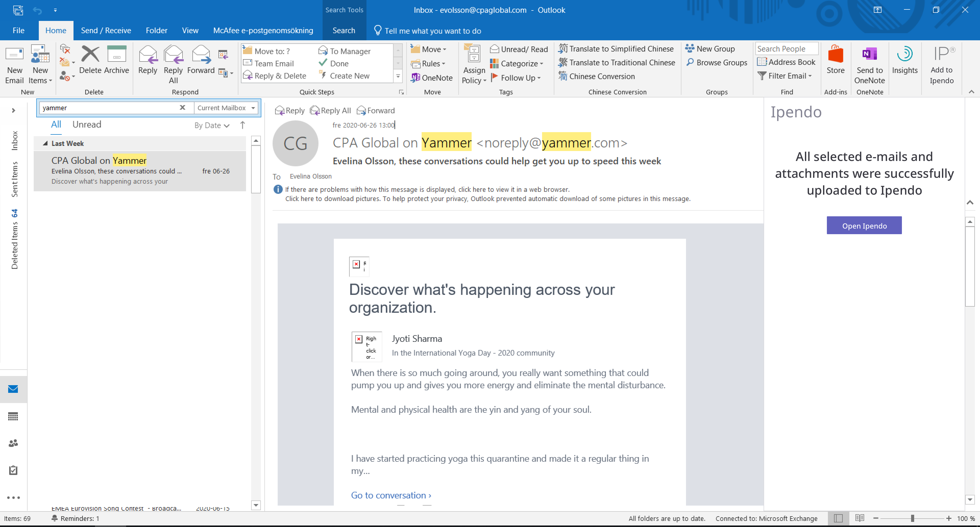Image resolution: width=980 pixels, height=527 pixels.
Task: Show only Unread messages filter
Action: (87, 125)
